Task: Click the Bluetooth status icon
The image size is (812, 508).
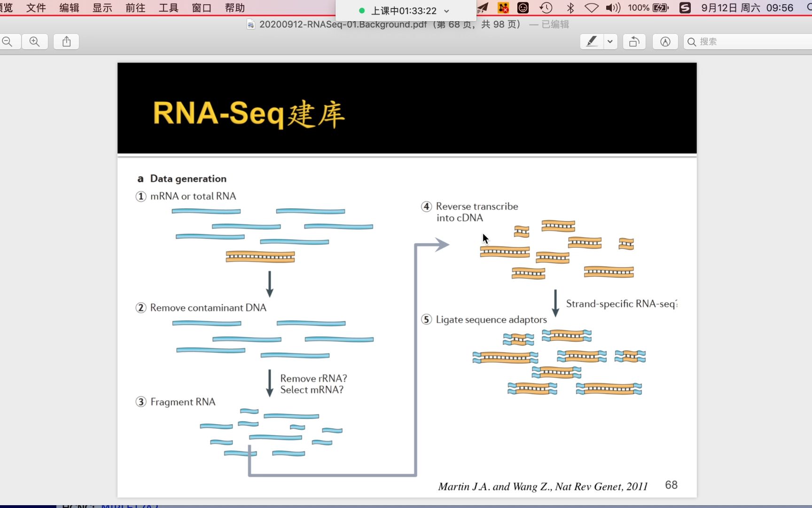Action: pyautogui.click(x=570, y=8)
